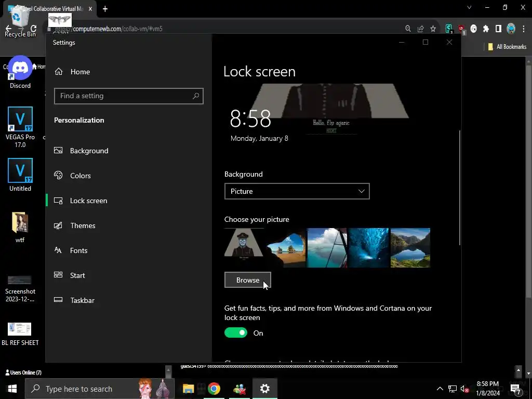Image resolution: width=532 pixels, height=399 pixels.
Task: Open Background personalization page
Action: (82, 151)
